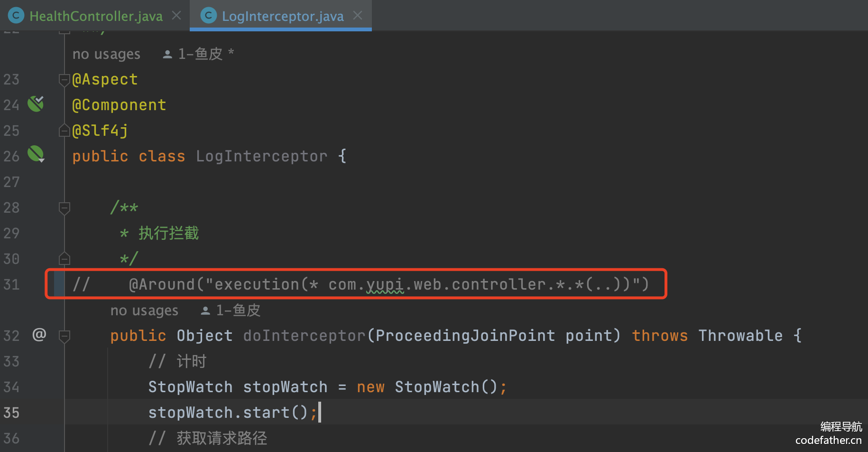This screenshot has width=868, height=452.
Task: Toggle a breakpoint on line number 34
Action: point(11,387)
